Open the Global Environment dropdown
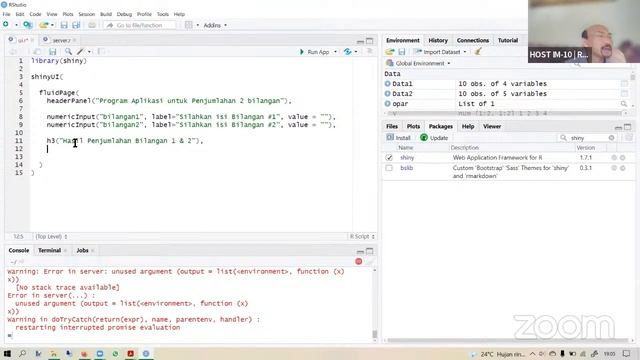Viewport: 640px width, 360px height. pos(418,63)
